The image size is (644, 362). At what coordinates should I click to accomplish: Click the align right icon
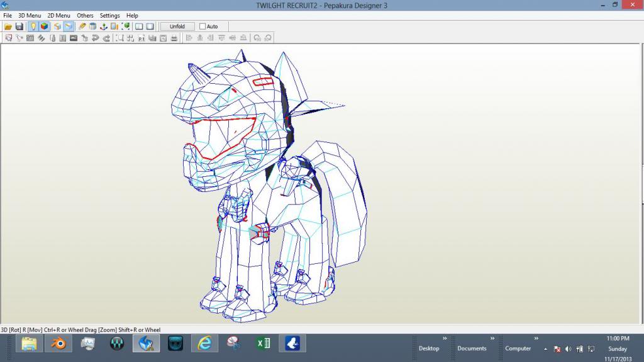coord(211,38)
